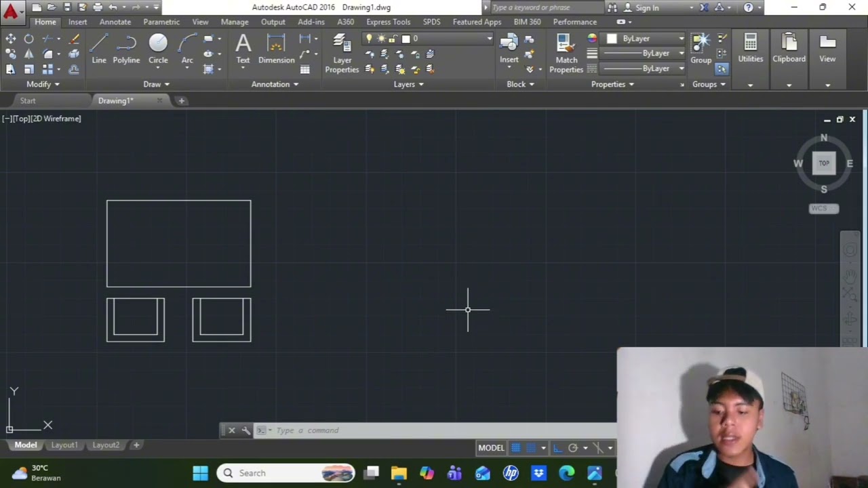This screenshot has height=488, width=868.
Task: Click the Plot printer icon
Action: click(x=98, y=7)
